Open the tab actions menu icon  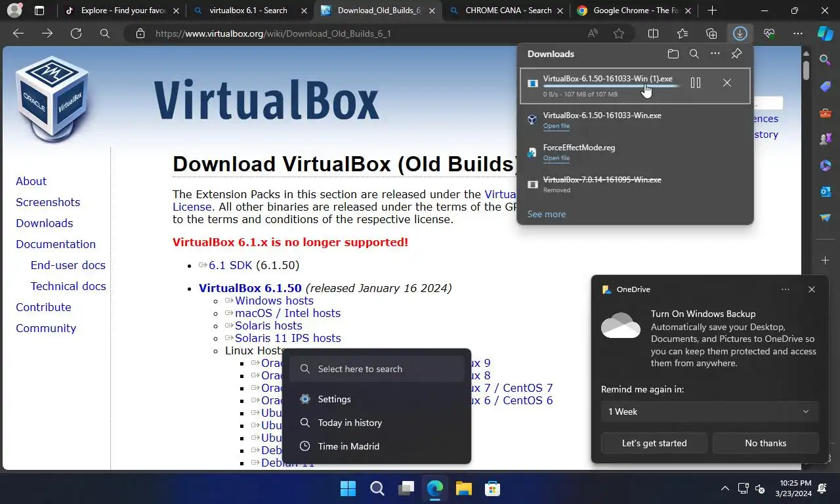[39, 10]
